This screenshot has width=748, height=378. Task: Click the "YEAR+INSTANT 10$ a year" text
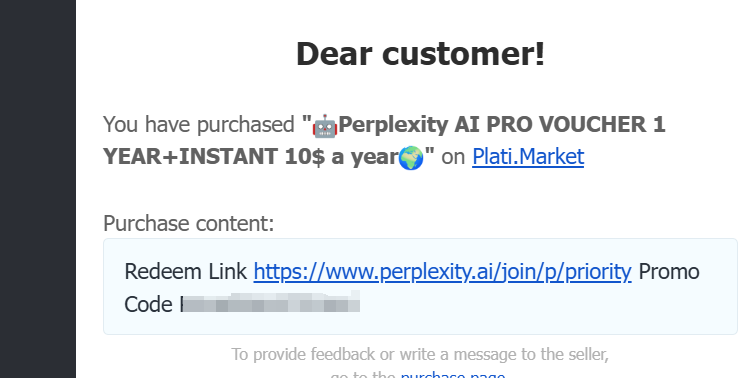pyautogui.click(x=250, y=157)
